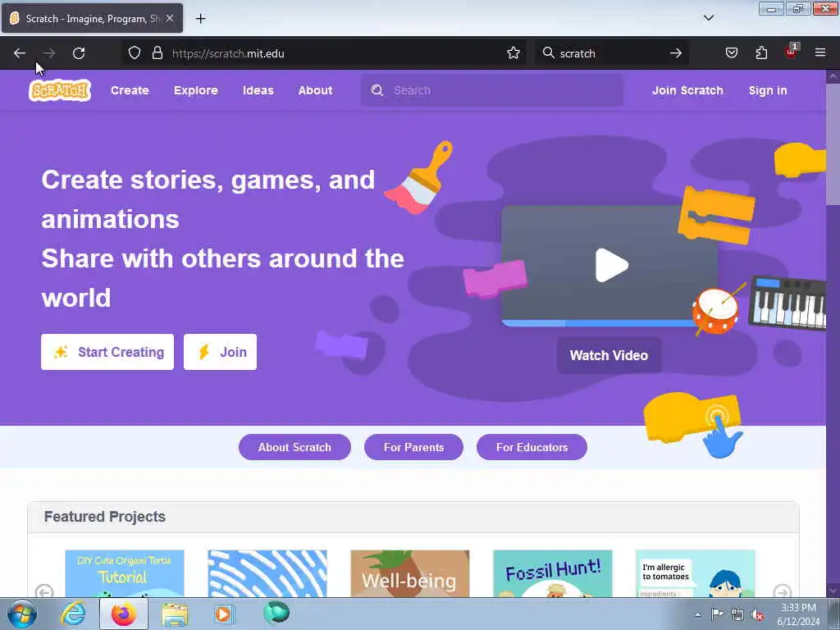Open the Ideas menu item
Image resolution: width=840 pixels, height=630 pixels.
pos(258,90)
